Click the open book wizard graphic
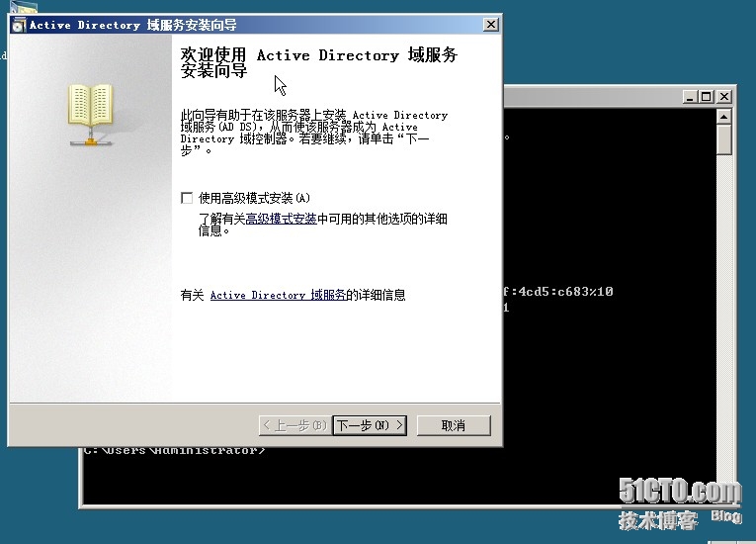 (x=91, y=115)
